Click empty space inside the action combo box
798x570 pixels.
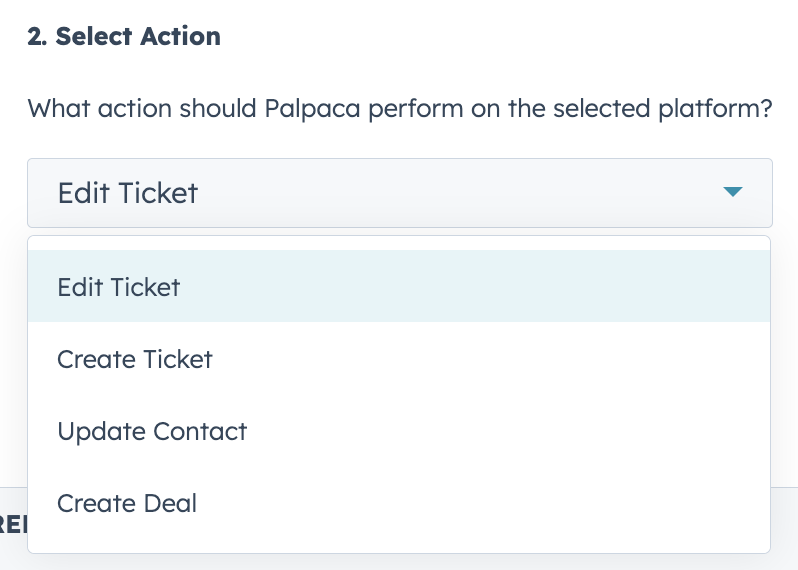pyautogui.click(x=450, y=193)
